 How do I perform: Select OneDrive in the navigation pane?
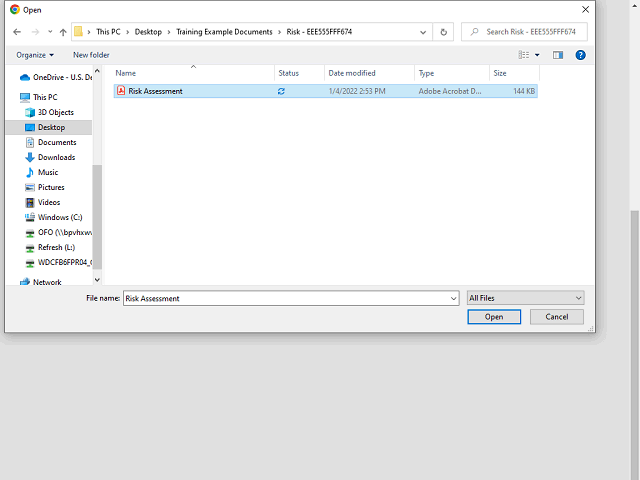56,77
